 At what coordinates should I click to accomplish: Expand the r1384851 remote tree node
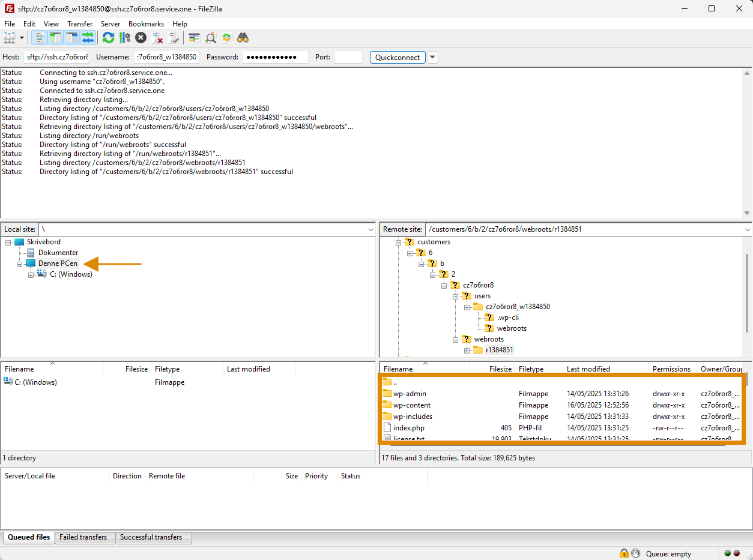[x=467, y=350]
